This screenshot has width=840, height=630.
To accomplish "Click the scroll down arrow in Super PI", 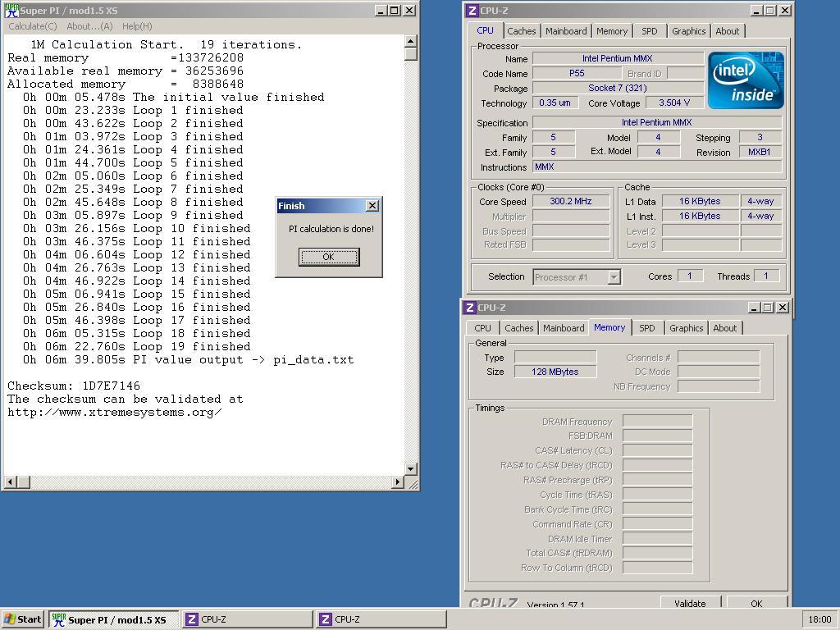I will pos(411,469).
